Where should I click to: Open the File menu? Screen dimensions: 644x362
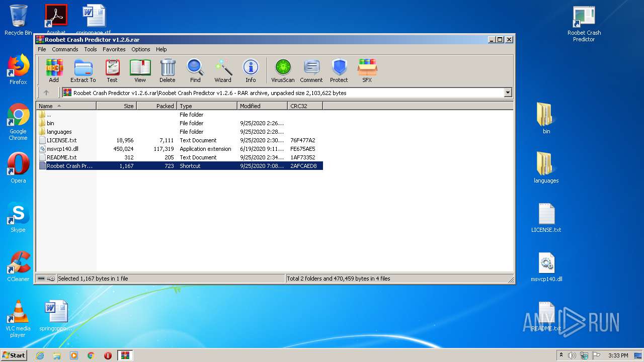(x=42, y=49)
